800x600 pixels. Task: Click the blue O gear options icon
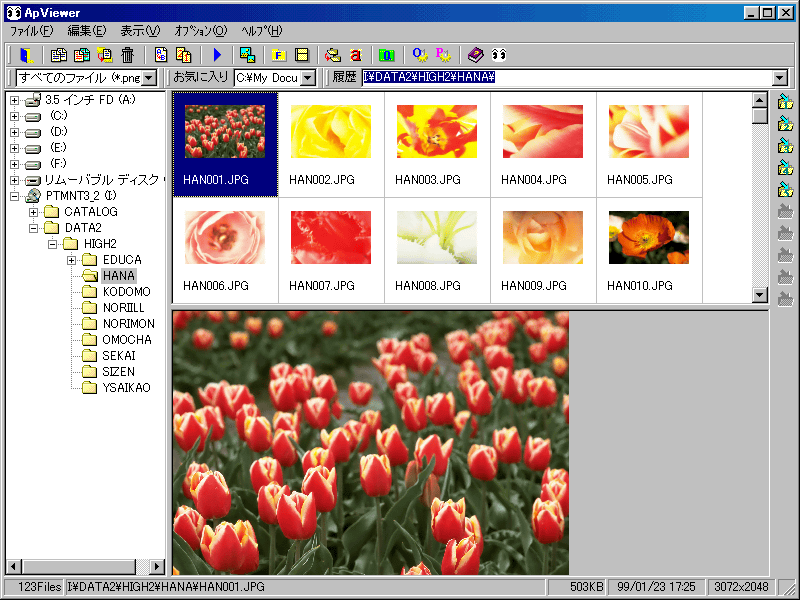click(x=420, y=55)
